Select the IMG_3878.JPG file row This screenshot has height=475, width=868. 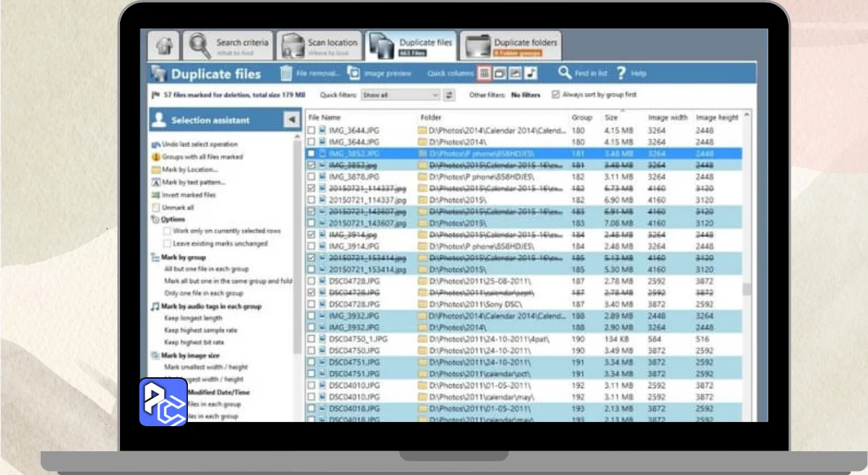(353, 177)
